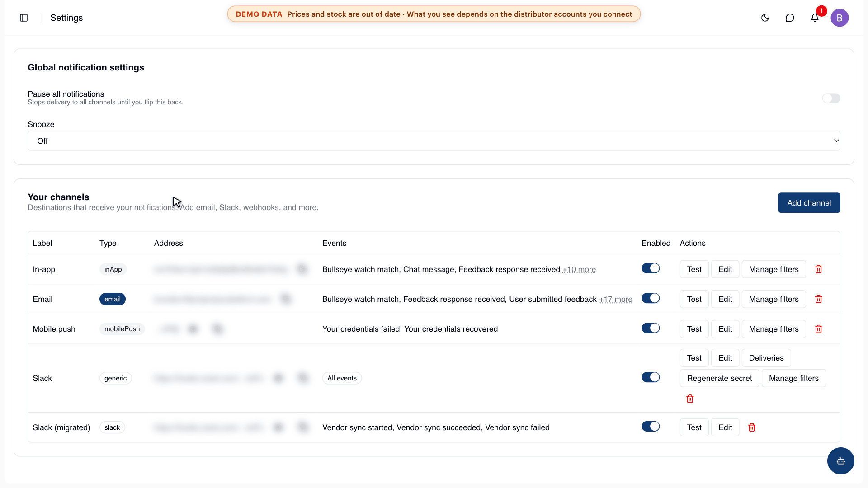Expand '+10 more' events for In-app
The width and height of the screenshot is (868, 488).
(x=579, y=269)
